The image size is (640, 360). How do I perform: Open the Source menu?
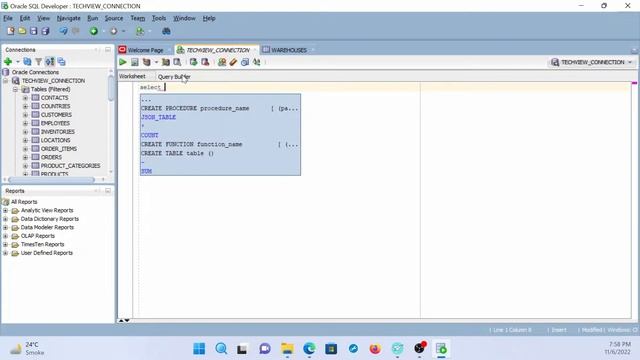tap(114, 18)
